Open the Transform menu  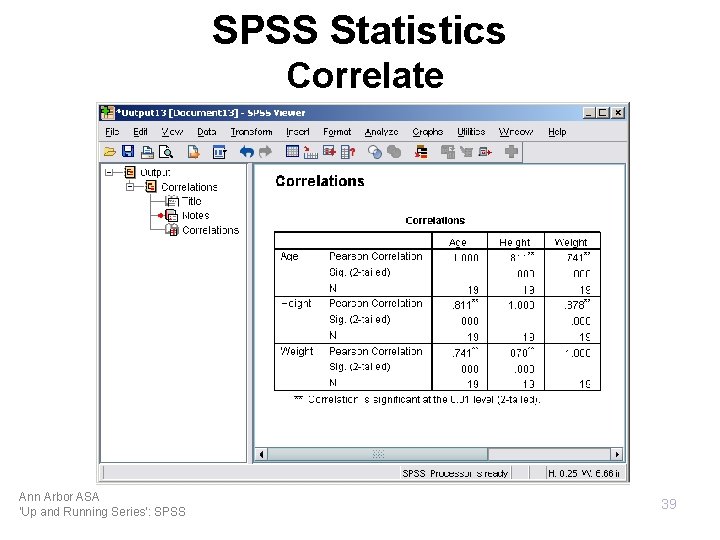click(x=251, y=132)
